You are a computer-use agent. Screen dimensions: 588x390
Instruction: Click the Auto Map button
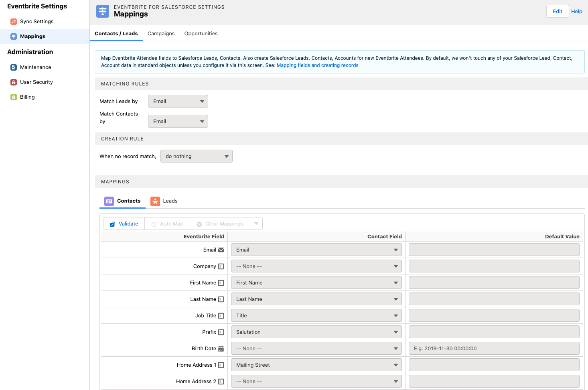(x=167, y=223)
